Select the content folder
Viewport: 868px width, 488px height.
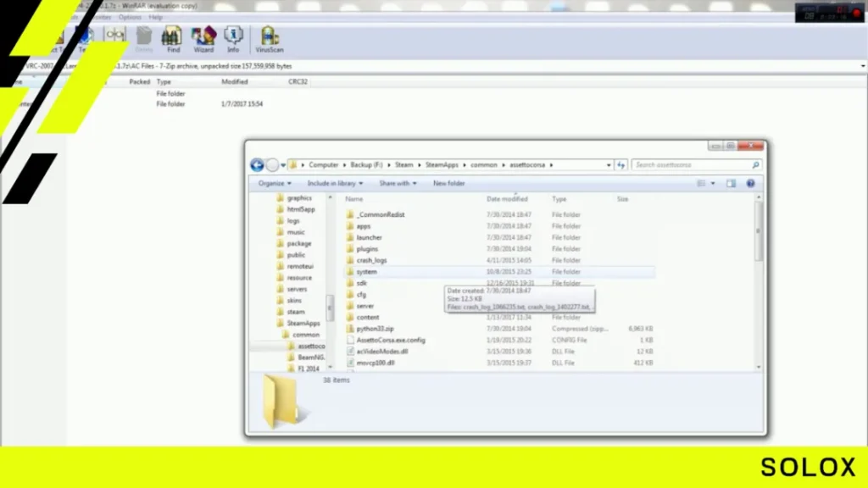pyautogui.click(x=368, y=318)
